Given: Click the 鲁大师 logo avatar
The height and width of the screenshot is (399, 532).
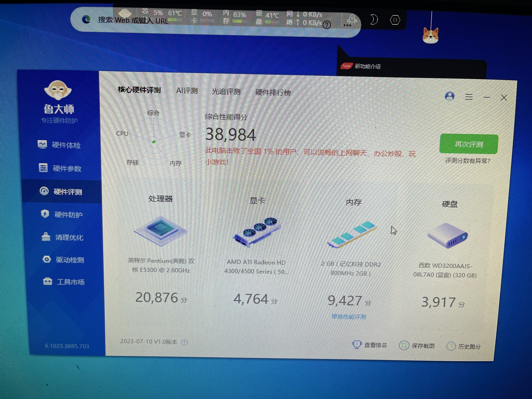Looking at the screenshot, I should 58,90.
